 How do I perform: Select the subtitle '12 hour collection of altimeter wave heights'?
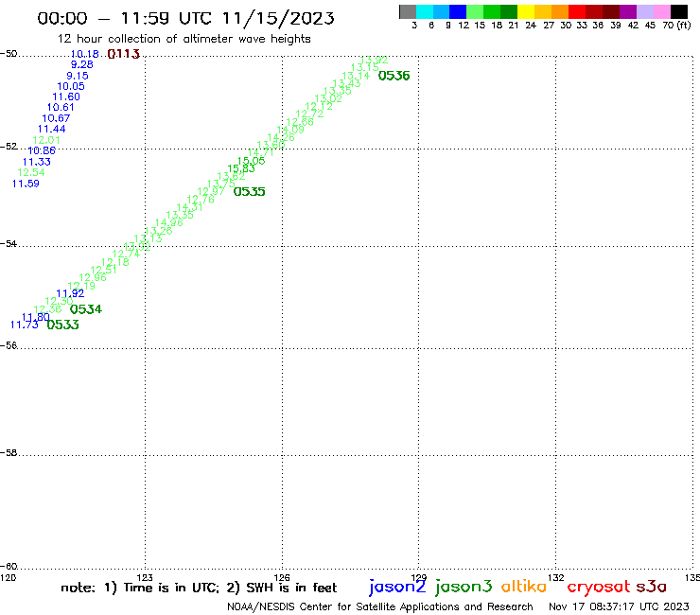pyautogui.click(x=184, y=39)
